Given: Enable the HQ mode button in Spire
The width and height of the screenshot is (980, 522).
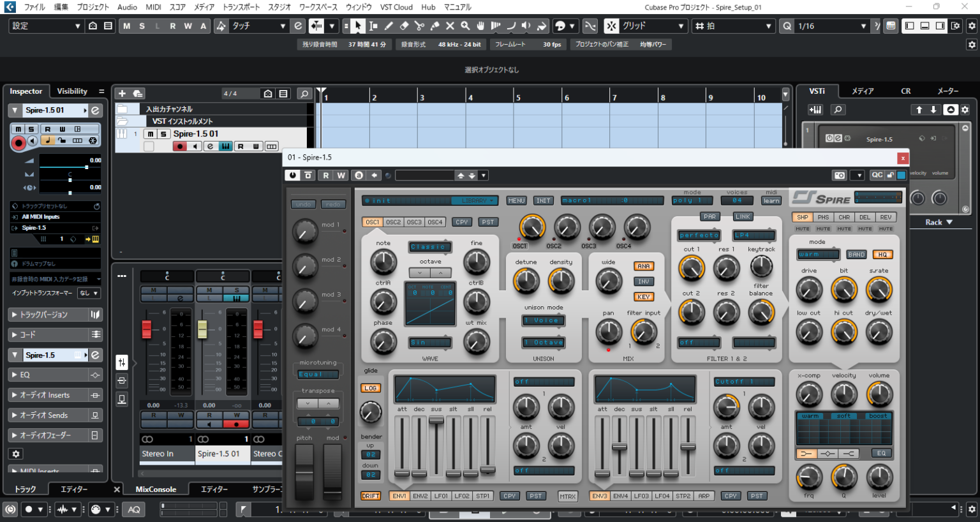Looking at the screenshot, I should coord(882,255).
